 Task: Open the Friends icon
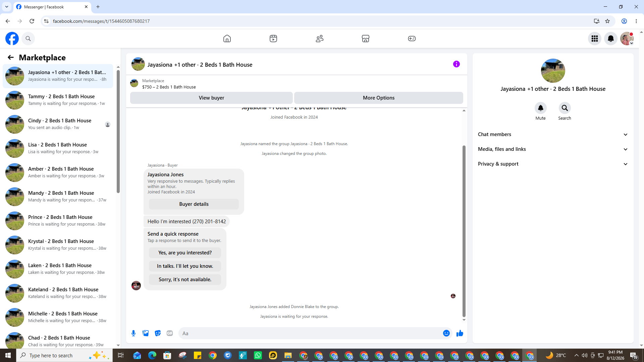[320, 39]
